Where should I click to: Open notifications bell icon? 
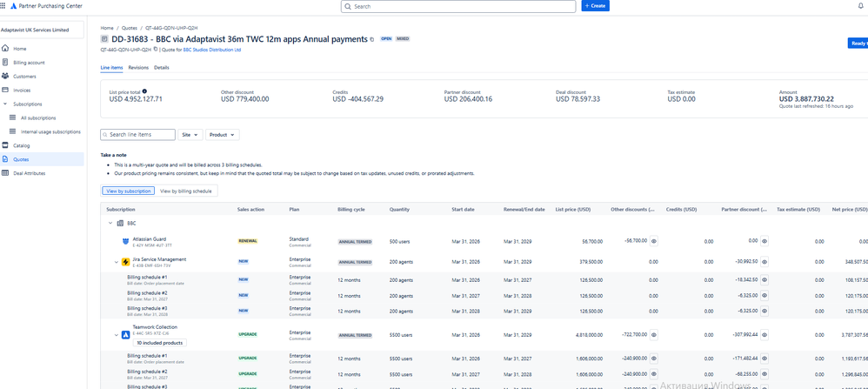860,6
